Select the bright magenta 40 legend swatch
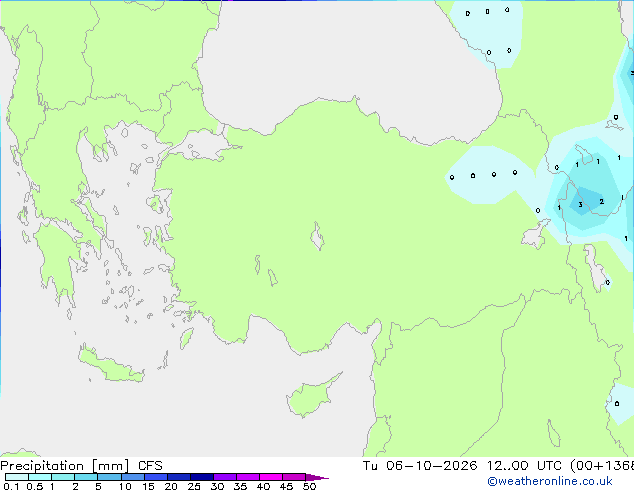Viewport: 634px width, 490px height. [x=271, y=477]
